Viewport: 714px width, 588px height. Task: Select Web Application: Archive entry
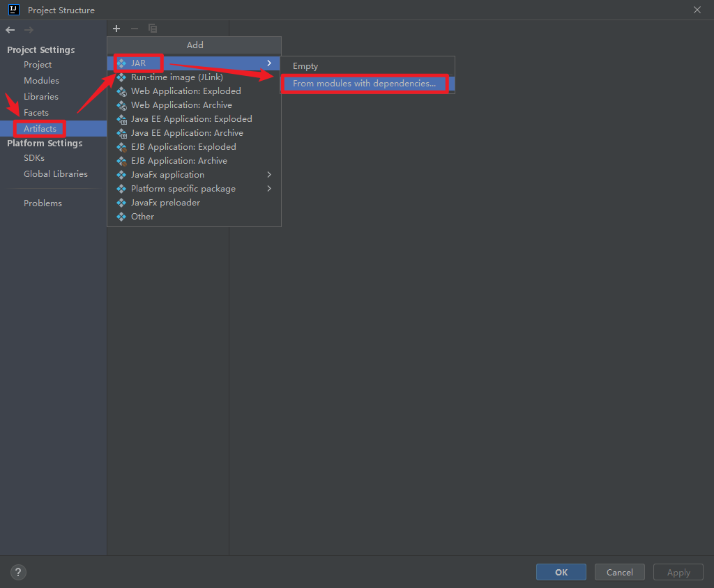(194, 105)
